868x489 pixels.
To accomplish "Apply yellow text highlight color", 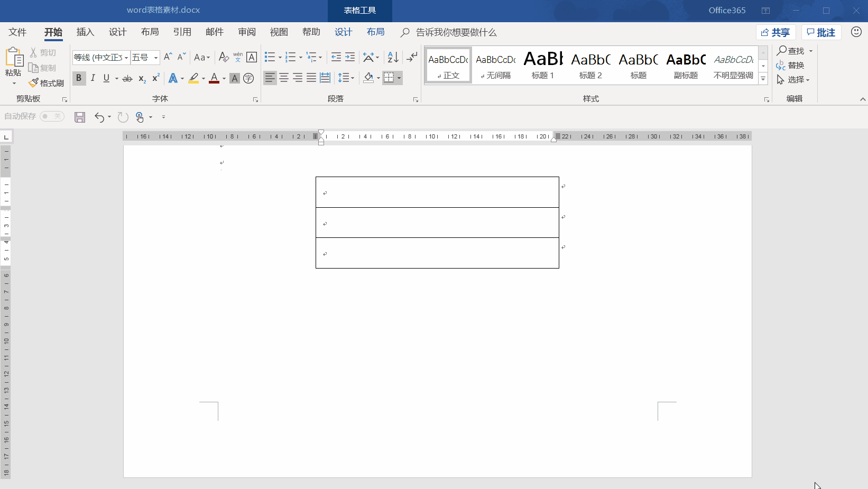I will click(x=194, y=78).
